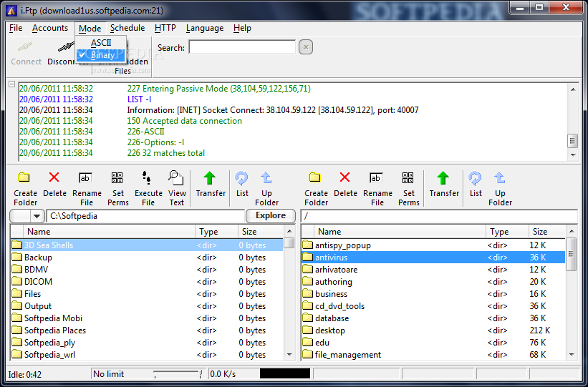Click the local pane List refresh icon
This screenshot has height=387, width=588.
241,178
